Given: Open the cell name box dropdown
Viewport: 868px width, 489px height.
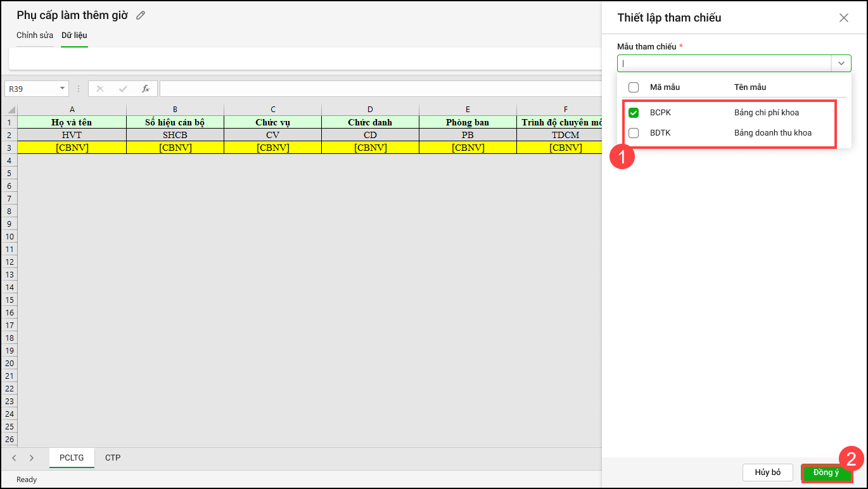Looking at the screenshot, I should pos(62,89).
